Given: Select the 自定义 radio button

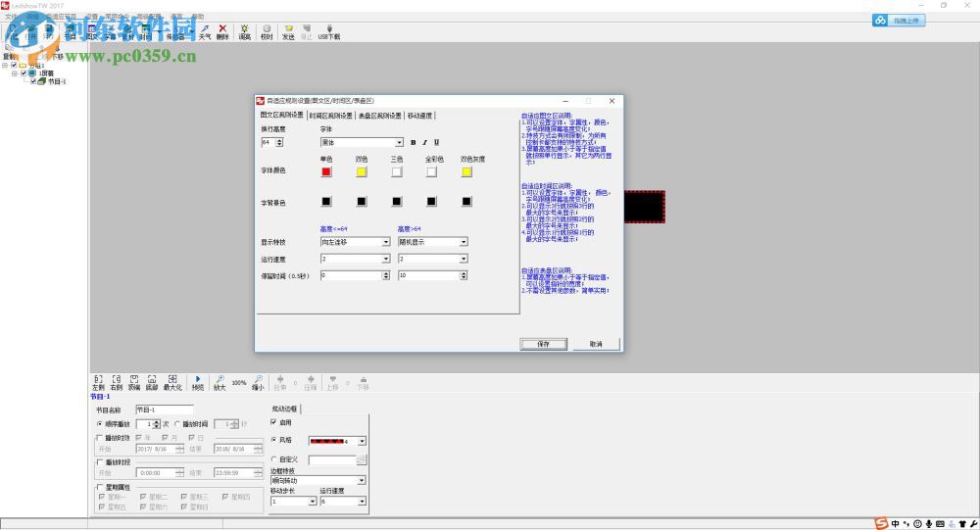Looking at the screenshot, I should (273, 458).
